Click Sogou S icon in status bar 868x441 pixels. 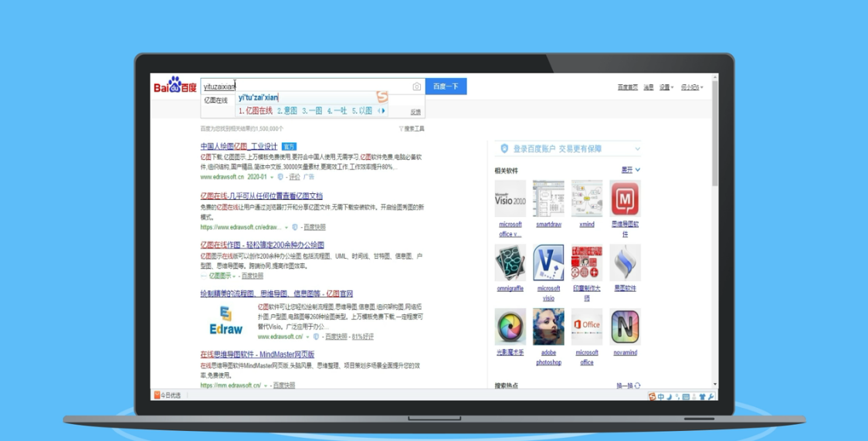652,396
